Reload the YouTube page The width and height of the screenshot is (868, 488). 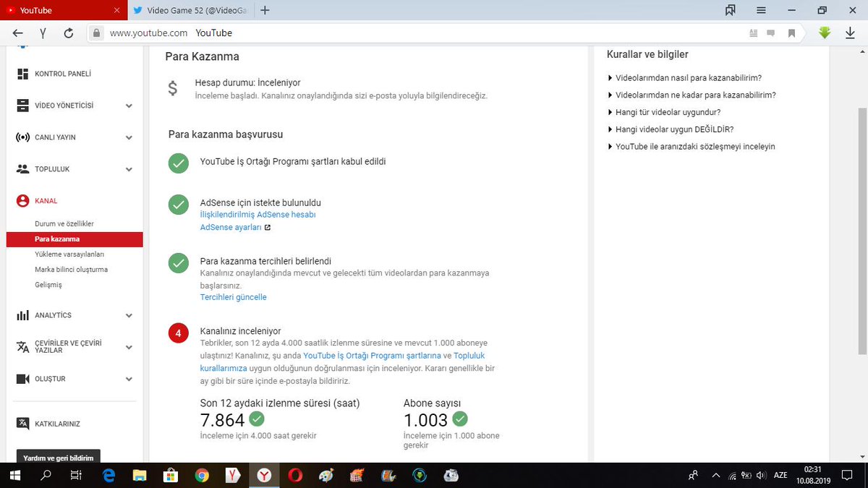pos(69,33)
